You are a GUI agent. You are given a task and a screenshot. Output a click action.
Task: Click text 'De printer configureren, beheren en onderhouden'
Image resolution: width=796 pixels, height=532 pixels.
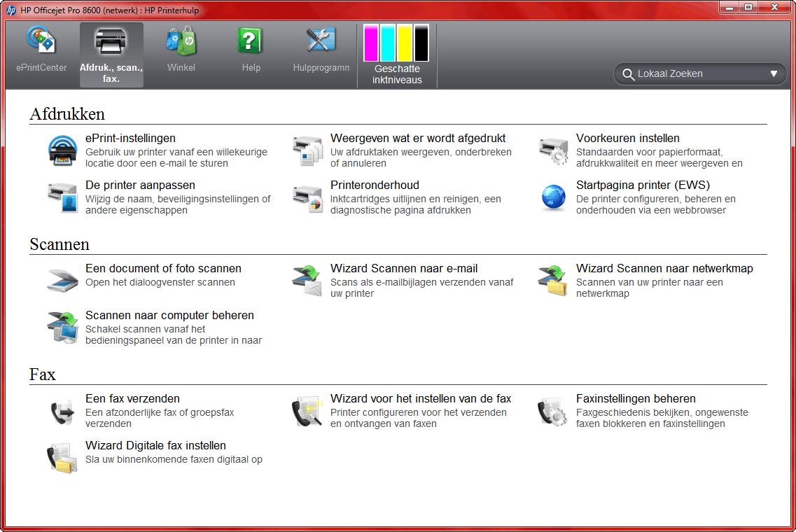656,204
